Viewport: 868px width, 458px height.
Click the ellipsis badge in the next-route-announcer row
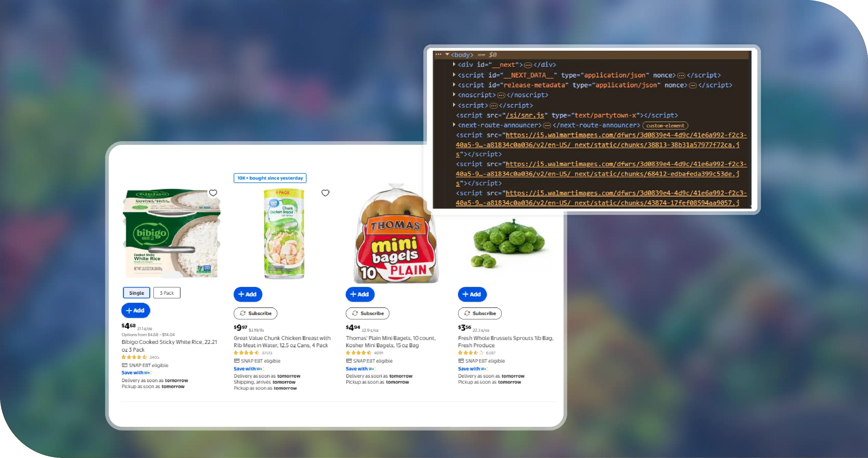[x=547, y=126]
